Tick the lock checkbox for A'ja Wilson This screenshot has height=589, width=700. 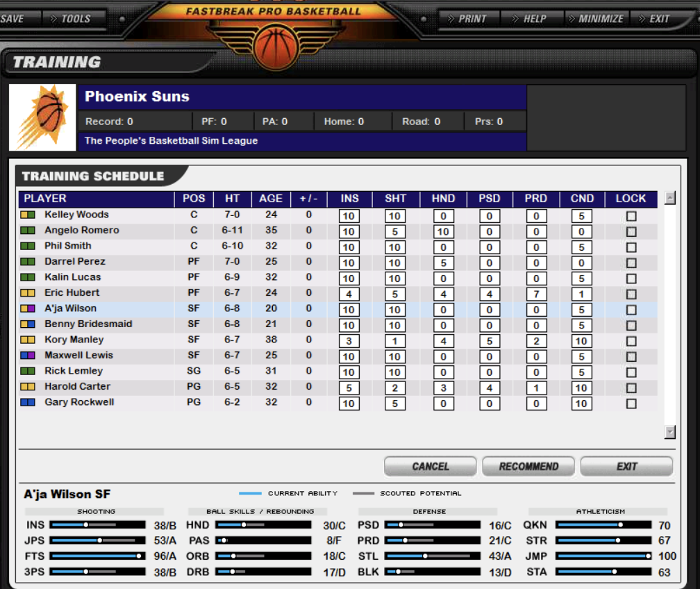coord(631,310)
